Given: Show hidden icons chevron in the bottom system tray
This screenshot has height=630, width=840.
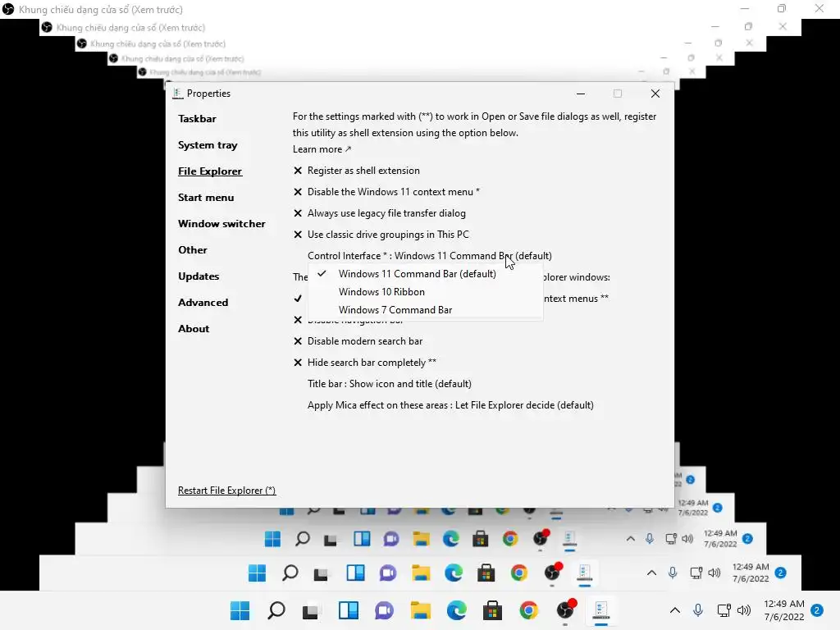Looking at the screenshot, I should pyautogui.click(x=675, y=610).
